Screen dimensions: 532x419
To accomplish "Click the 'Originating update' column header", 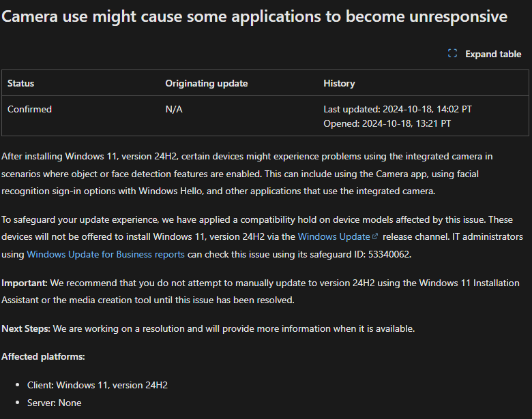I will click(206, 83).
